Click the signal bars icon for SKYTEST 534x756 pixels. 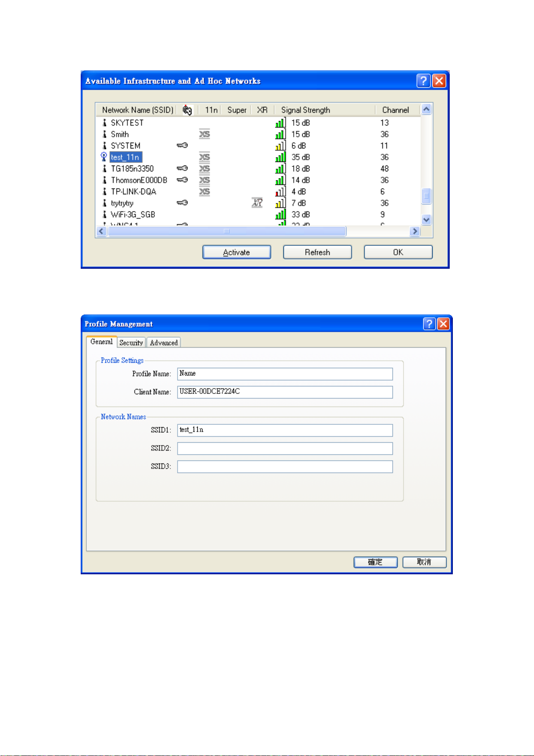(x=281, y=122)
